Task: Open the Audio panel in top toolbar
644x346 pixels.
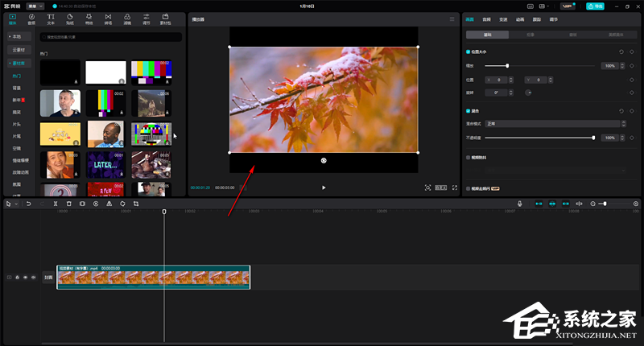Action: 31,19
